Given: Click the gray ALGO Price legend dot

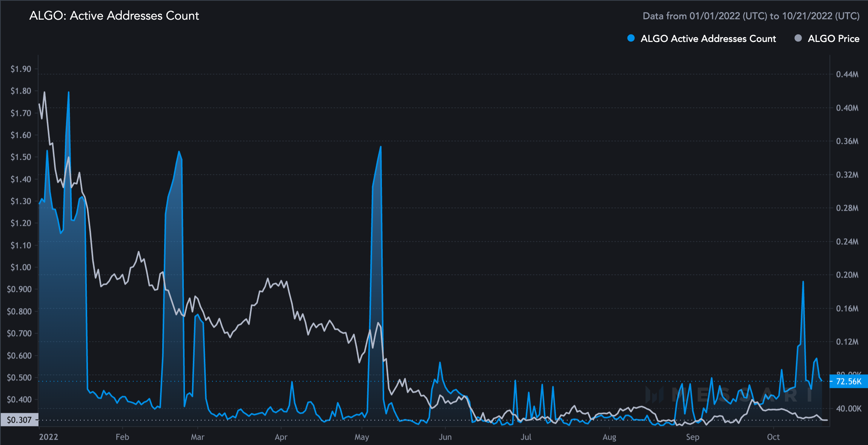Looking at the screenshot, I should point(798,38).
